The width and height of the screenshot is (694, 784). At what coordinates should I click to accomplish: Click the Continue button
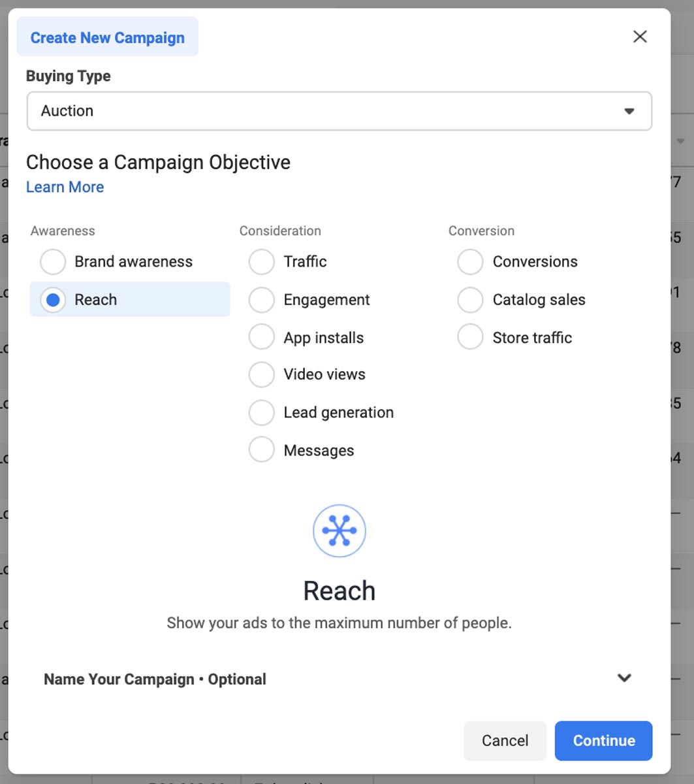click(x=603, y=740)
